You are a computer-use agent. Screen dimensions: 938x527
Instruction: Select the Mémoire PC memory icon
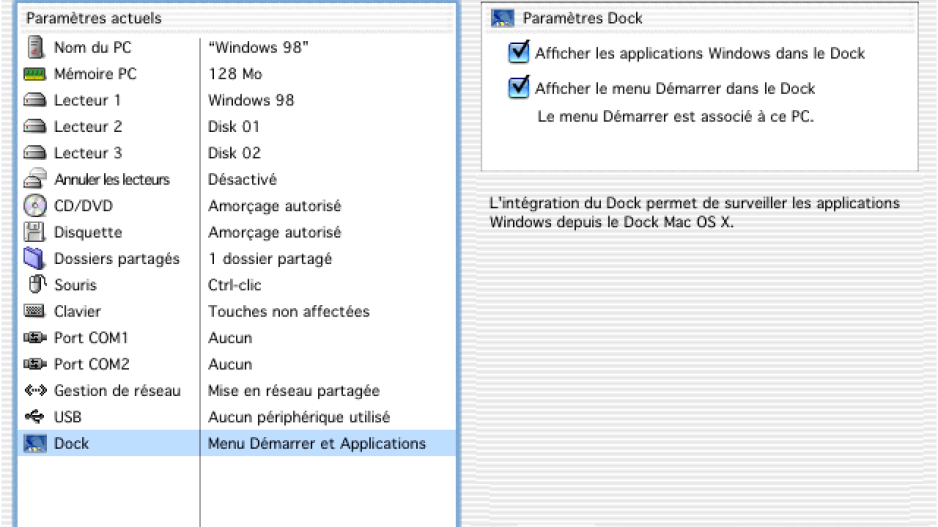[35, 74]
